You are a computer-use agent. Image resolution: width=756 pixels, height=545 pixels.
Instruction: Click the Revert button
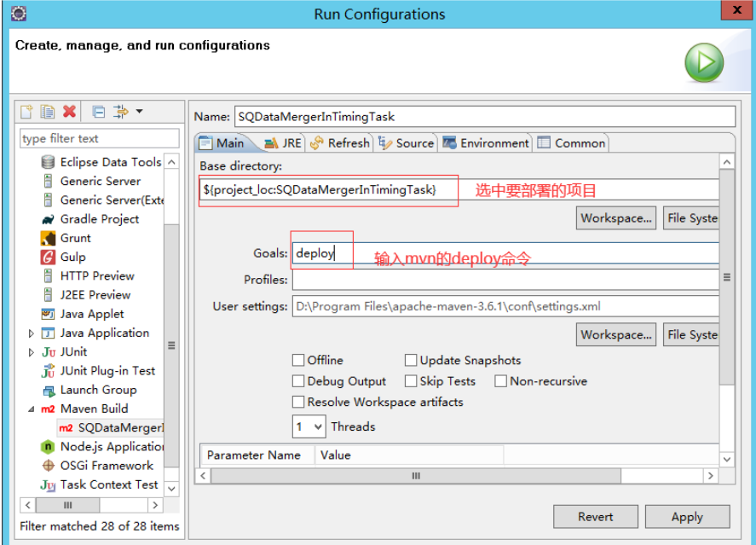tap(596, 517)
